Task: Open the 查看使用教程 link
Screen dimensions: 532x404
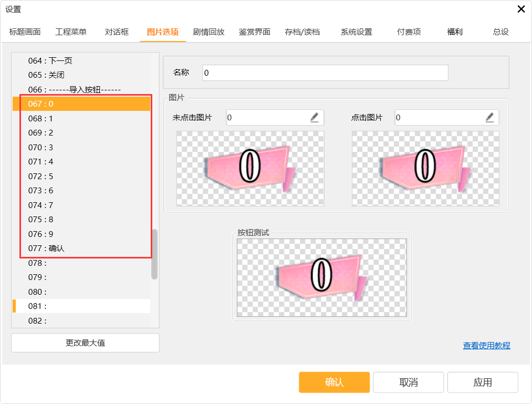Action: (486, 346)
